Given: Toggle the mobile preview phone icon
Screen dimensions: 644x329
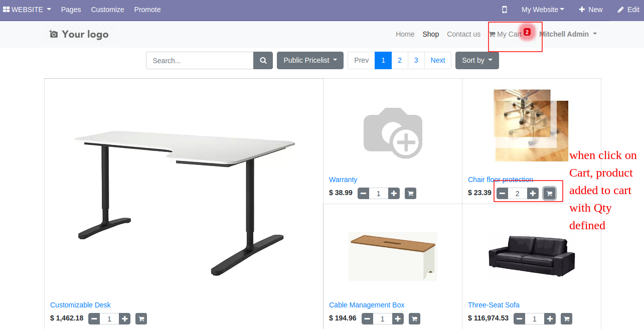Looking at the screenshot, I should (505, 10).
